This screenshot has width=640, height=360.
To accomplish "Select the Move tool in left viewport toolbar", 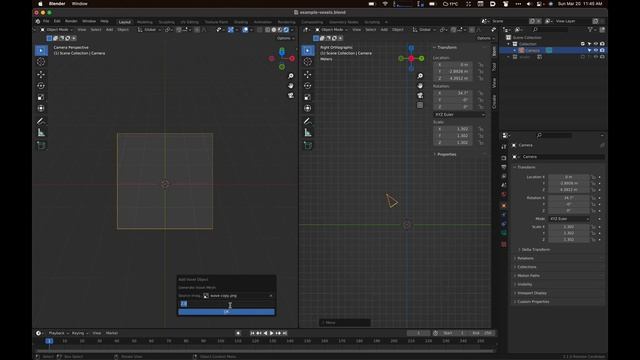I will click(41, 74).
